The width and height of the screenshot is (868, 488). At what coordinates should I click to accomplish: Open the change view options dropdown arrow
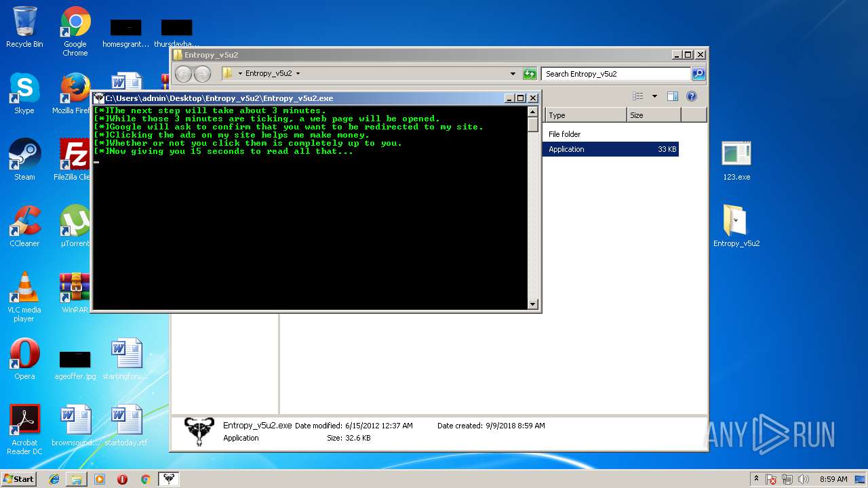click(654, 96)
